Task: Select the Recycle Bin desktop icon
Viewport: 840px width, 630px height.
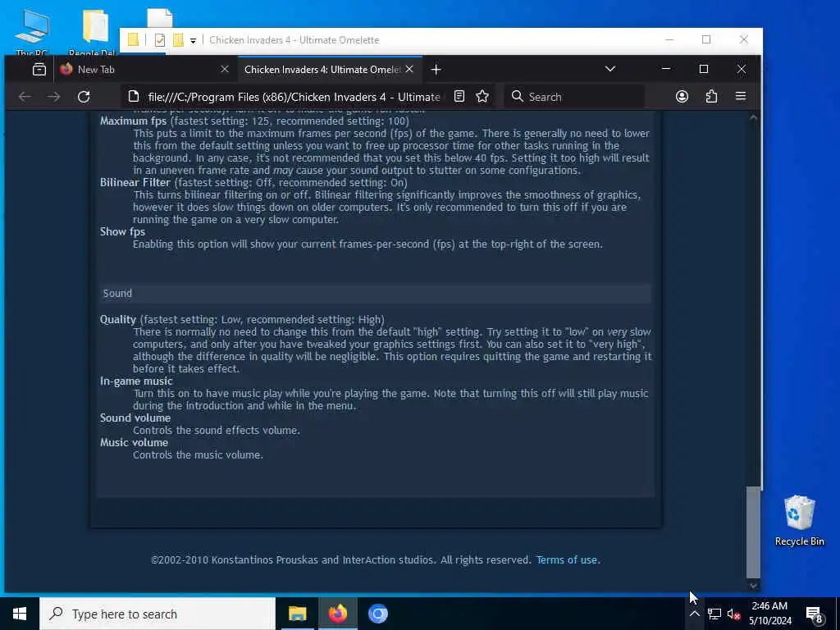Action: (799, 519)
